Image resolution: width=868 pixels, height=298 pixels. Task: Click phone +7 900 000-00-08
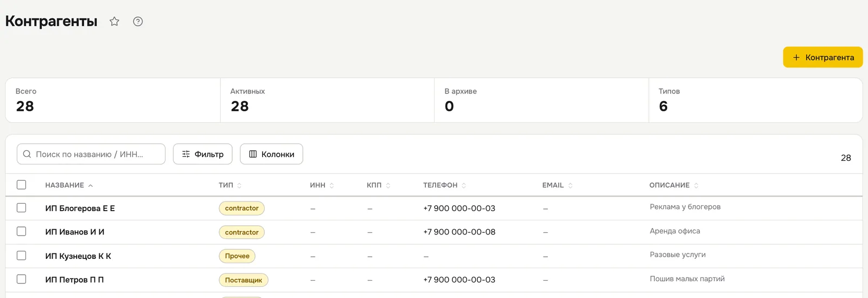[459, 232]
